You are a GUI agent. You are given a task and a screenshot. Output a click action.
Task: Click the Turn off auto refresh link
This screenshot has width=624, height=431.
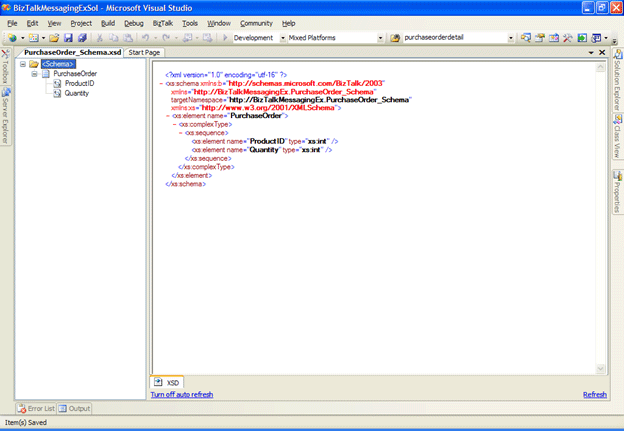[x=182, y=395]
